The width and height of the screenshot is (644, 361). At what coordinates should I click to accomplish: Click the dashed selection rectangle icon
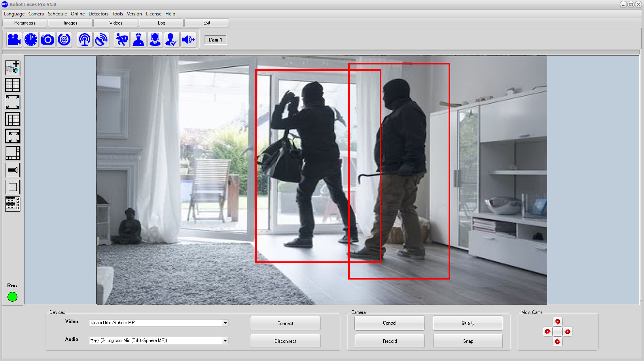click(x=12, y=187)
